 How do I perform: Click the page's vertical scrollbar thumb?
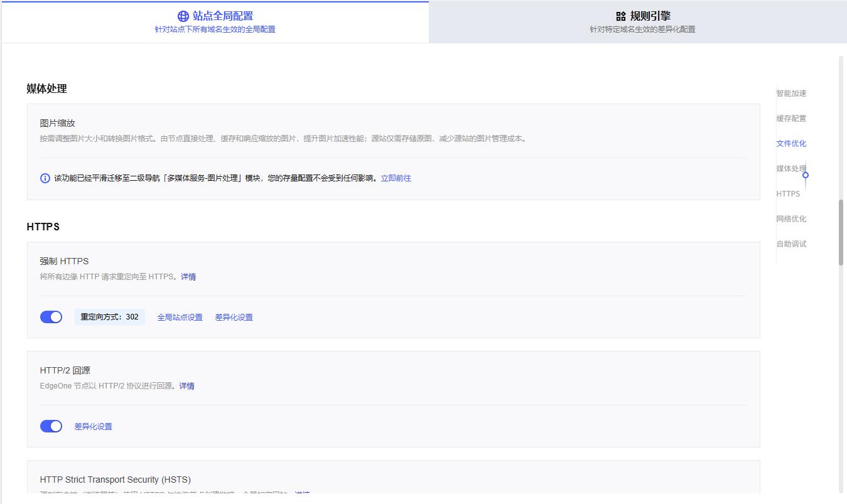841,233
